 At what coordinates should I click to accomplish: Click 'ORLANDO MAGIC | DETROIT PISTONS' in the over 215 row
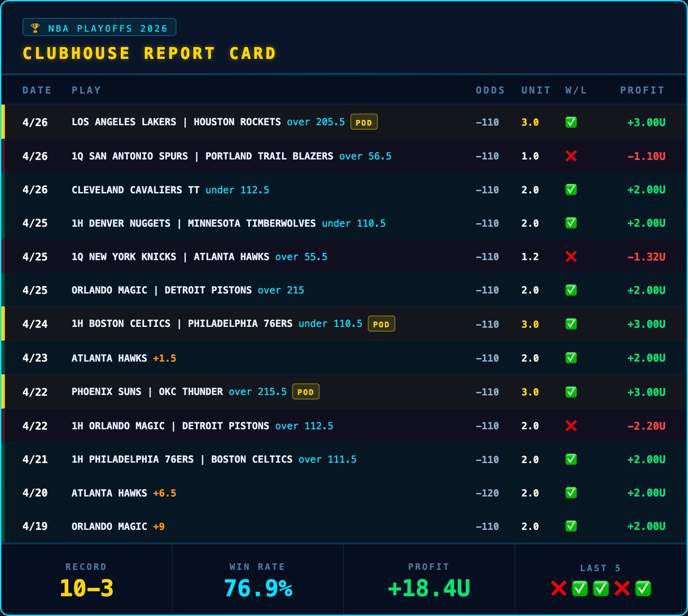[162, 290]
